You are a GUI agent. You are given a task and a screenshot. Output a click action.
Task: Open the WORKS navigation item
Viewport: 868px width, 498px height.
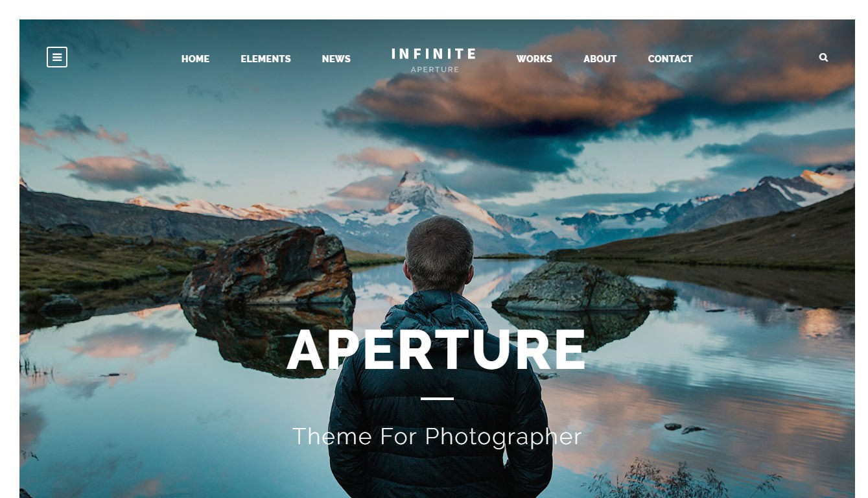click(534, 59)
